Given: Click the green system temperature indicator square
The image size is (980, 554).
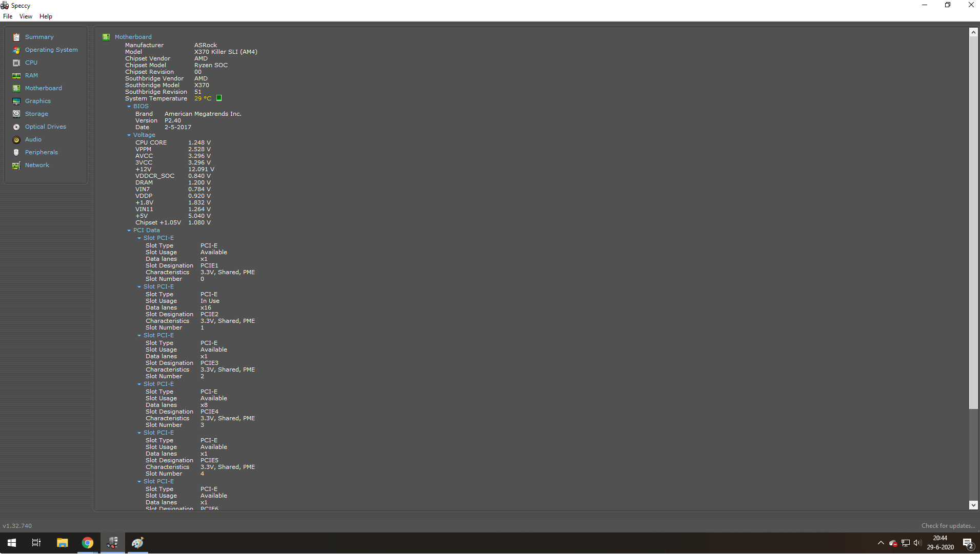Looking at the screenshot, I should [x=219, y=98].
